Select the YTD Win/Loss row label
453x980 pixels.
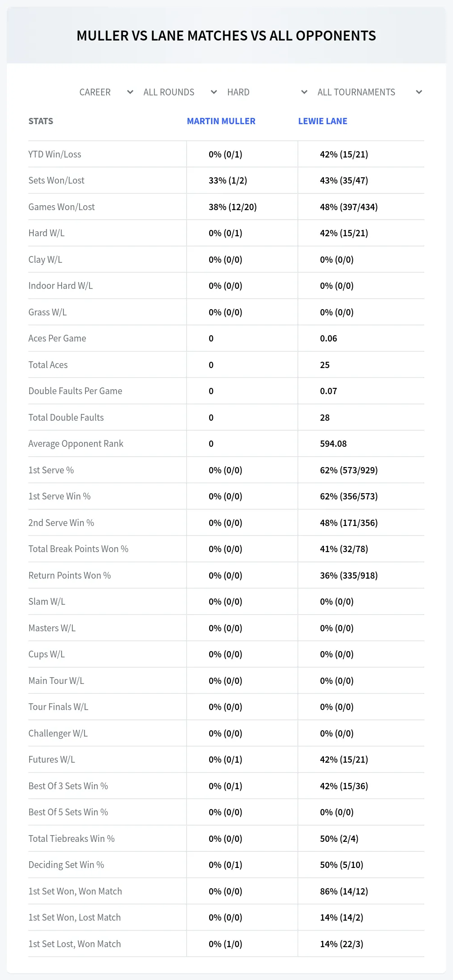coord(55,154)
